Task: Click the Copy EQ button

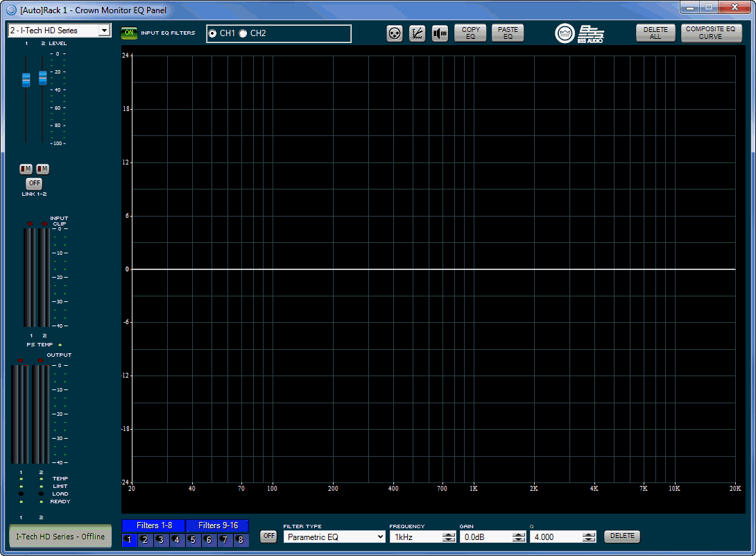Action: [470, 33]
